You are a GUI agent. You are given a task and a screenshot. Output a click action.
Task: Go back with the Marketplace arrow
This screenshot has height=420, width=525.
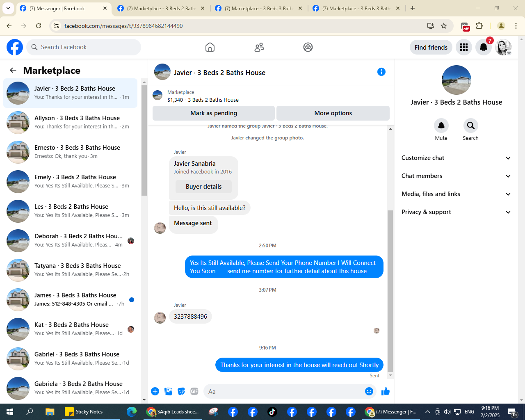(13, 70)
